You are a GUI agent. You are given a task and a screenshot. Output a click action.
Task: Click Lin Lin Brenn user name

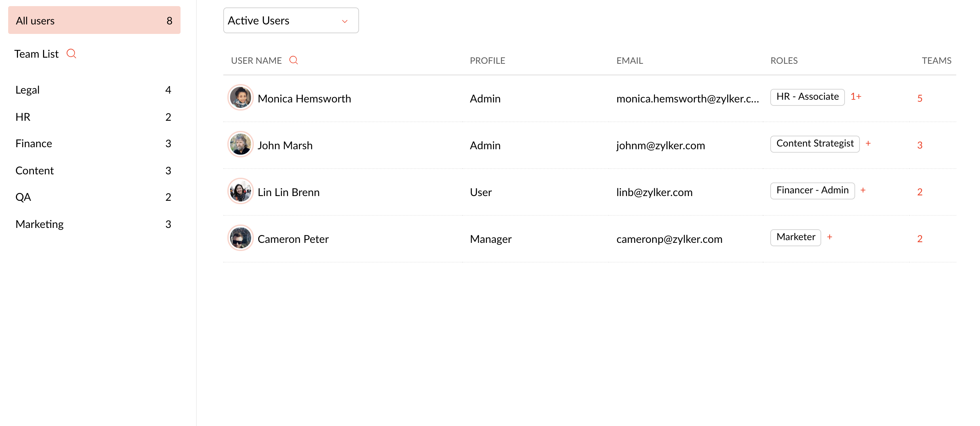tap(288, 192)
